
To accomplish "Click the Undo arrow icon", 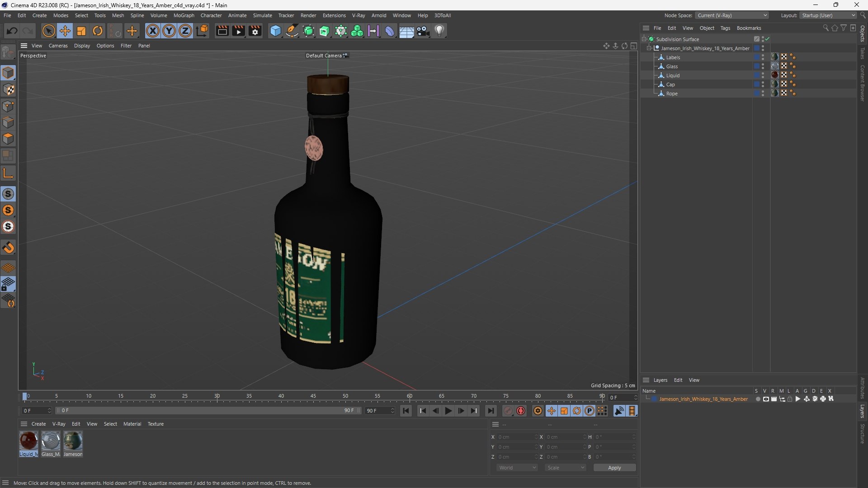I will click(12, 31).
